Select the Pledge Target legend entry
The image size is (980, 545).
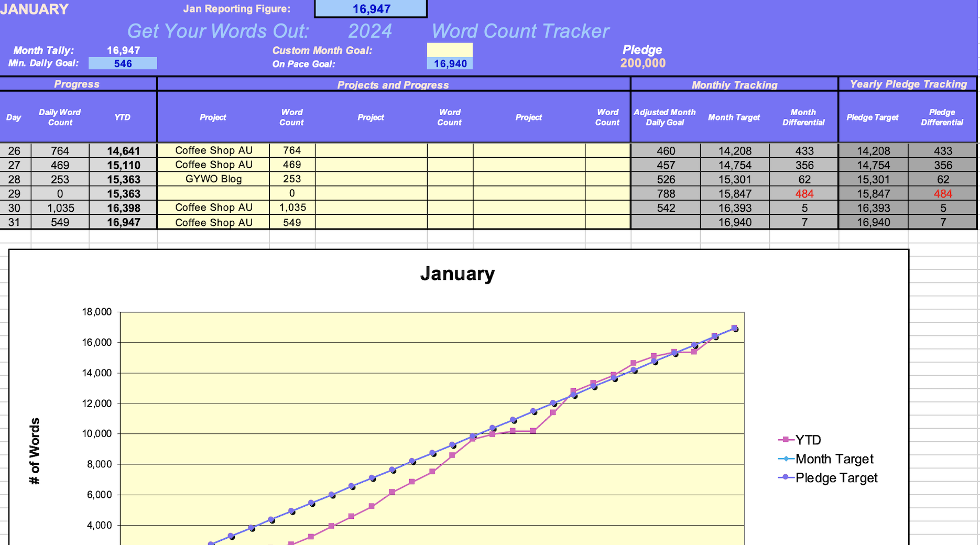click(828, 477)
